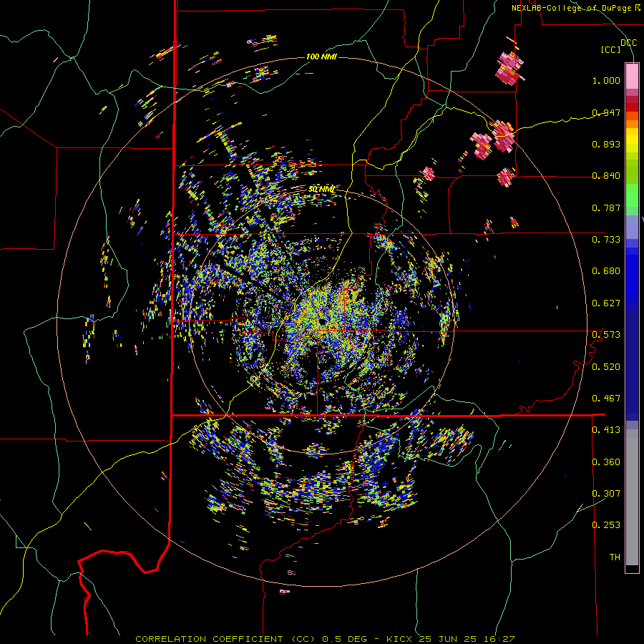Screen dimensions: 644x644
Task: Click the 0.360 color scale value
Action: coord(606,462)
